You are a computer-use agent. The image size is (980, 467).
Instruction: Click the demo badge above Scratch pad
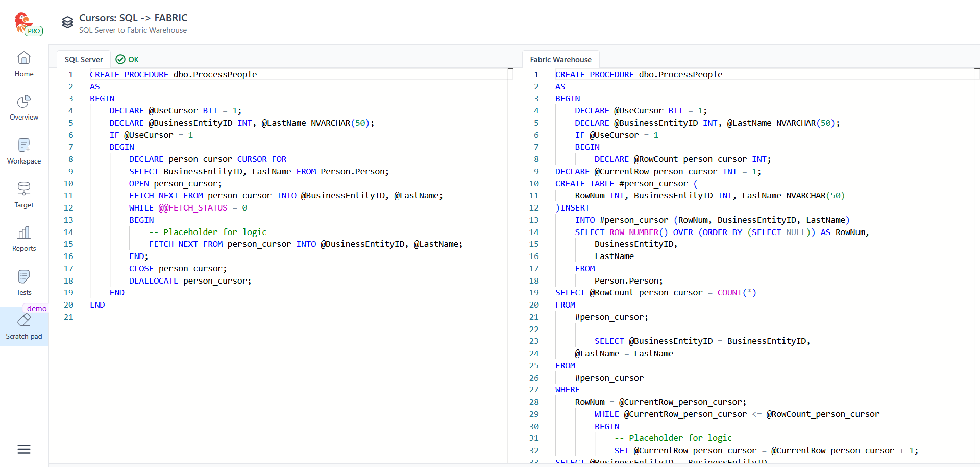37,309
